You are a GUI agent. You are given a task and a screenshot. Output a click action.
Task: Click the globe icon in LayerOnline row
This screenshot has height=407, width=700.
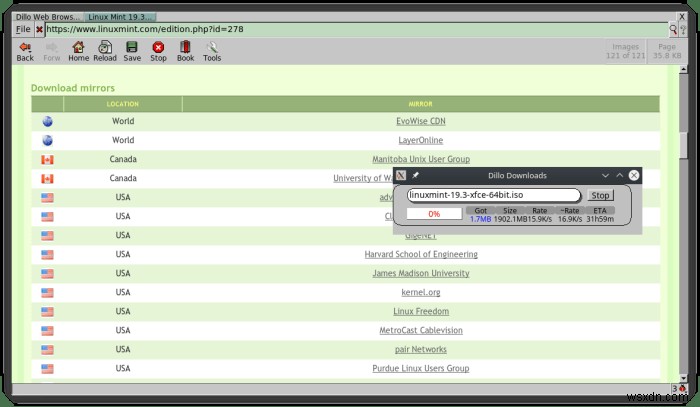pos(47,141)
